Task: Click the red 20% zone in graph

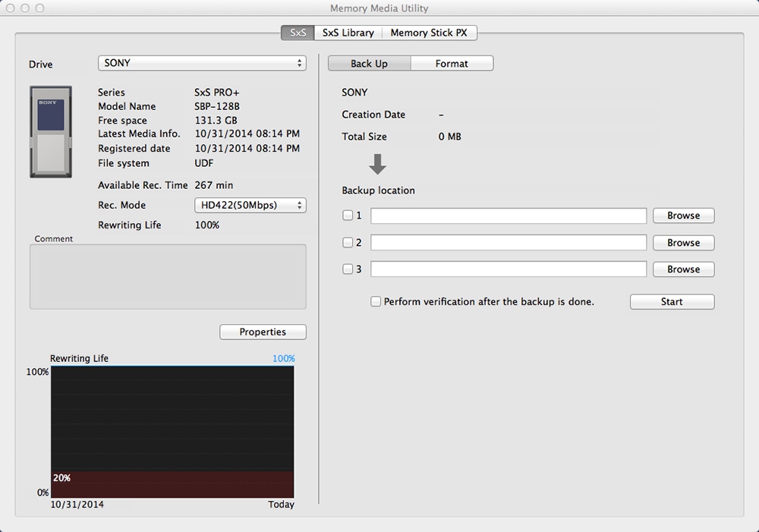Action: click(172, 484)
